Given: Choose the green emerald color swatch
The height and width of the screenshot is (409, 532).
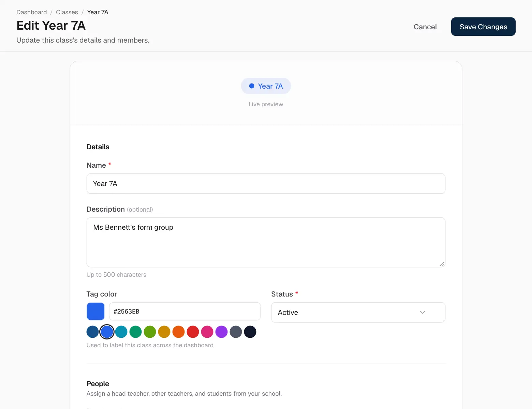Looking at the screenshot, I should coord(135,332).
